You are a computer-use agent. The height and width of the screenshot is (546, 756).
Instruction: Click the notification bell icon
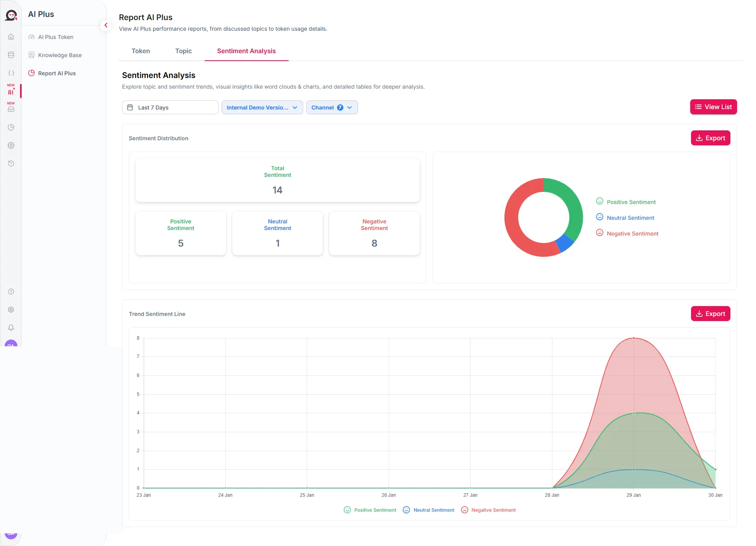pos(11,328)
